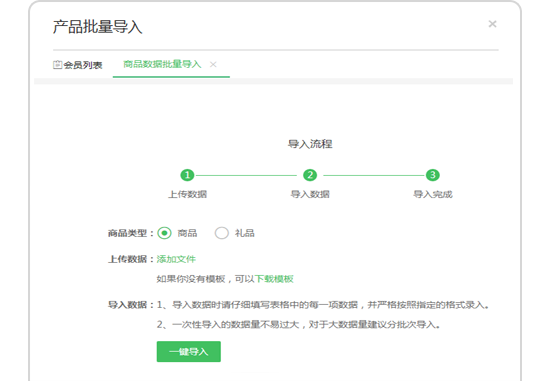Click step 1 circle icon
Image resolution: width=550 pixels, height=381 pixels.
coord(187,175)
